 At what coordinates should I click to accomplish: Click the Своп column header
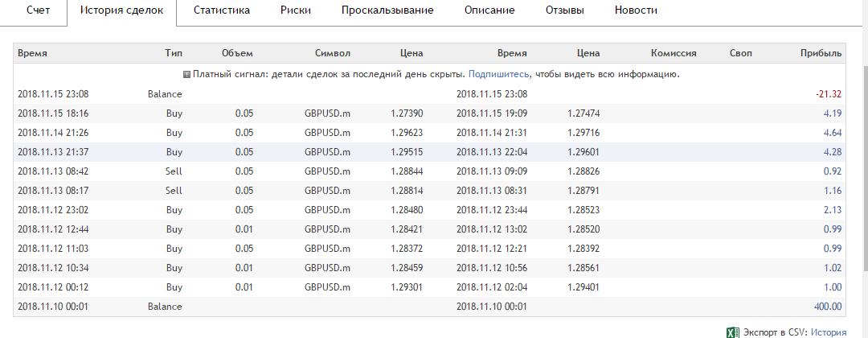click(740, 53)
